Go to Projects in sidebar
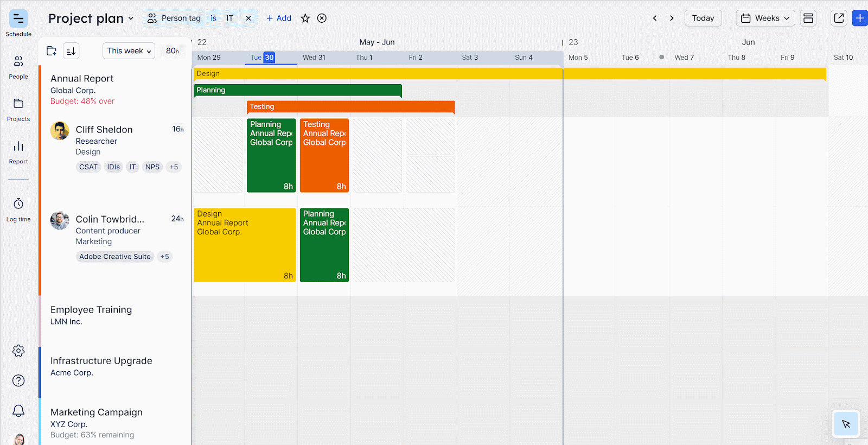Screen dimensions: 868x445 pyautogui.click(x=18, y=104)
